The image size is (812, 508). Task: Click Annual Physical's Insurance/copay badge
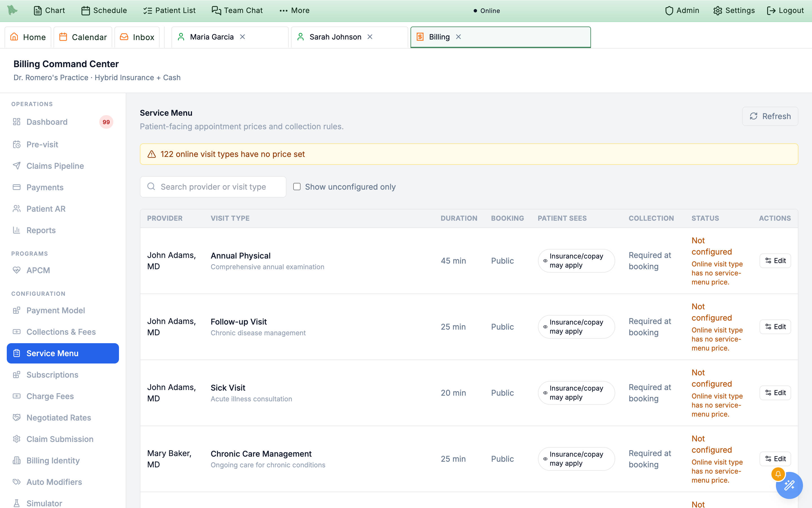[x=576, y=261]
